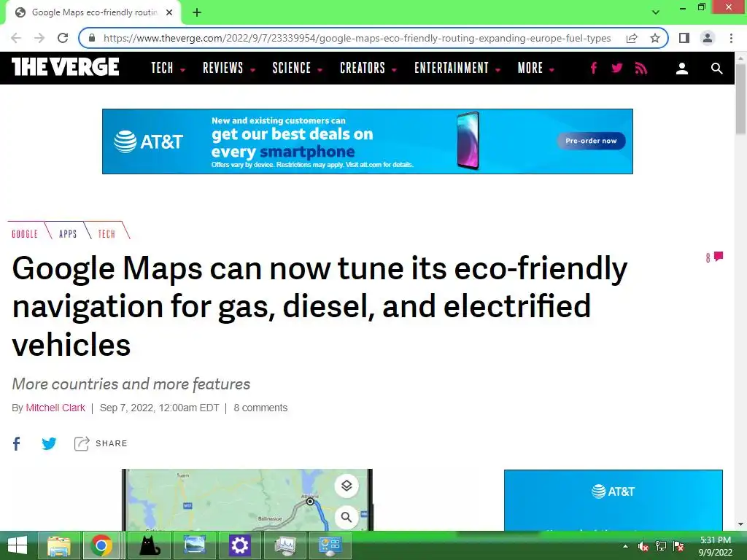This screenshot has height=560, width=747.
Task: Open the tab search chevron in title bar
Action: click(x=656, y=12)
